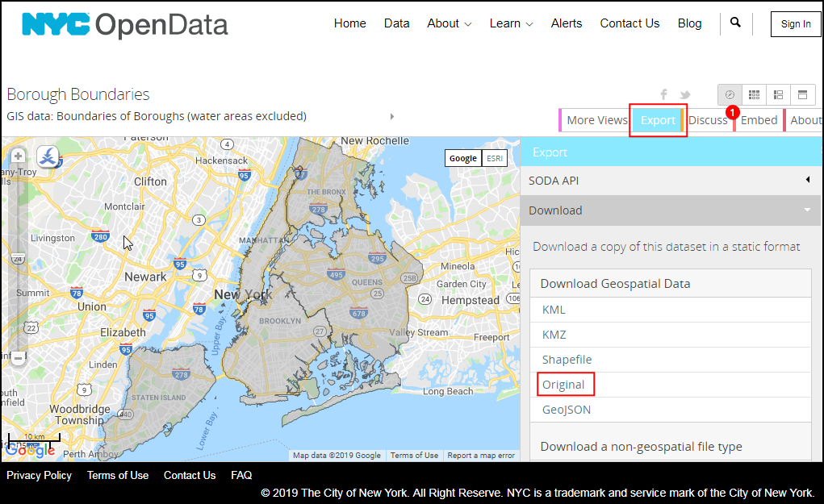The image size is (824, 504).
Task: Switch map base layer to ESRI
Action: (x=495, y=158)
